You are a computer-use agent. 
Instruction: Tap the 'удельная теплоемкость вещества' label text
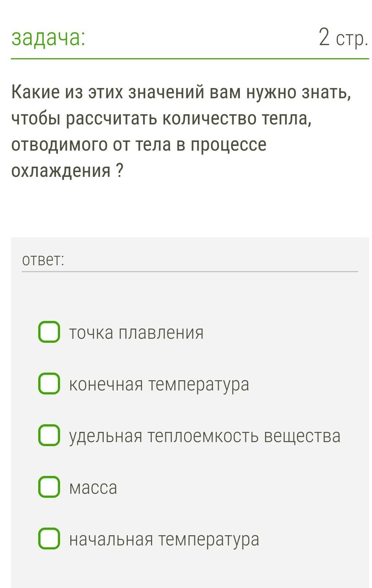(205, 436)
